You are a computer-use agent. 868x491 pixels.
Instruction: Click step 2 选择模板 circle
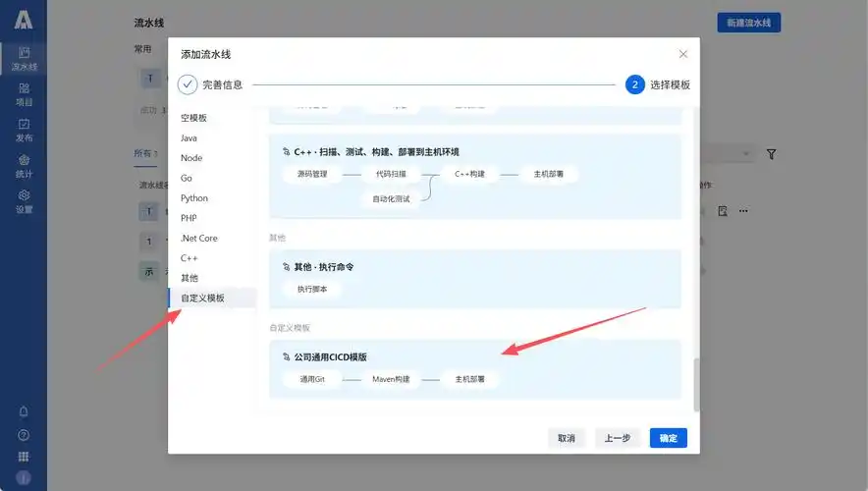click(x=635, y=84)
